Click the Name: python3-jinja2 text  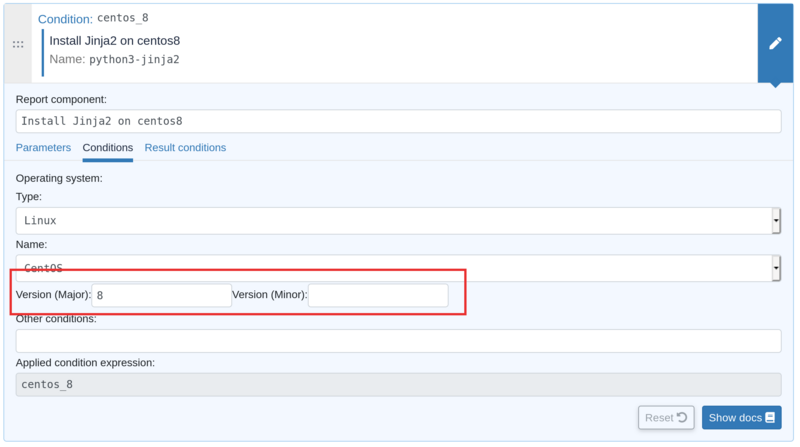(x=114, y=59)
